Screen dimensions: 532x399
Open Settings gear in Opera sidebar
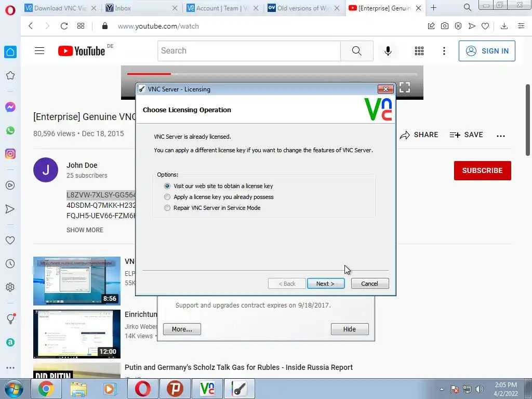pos(10,287)
